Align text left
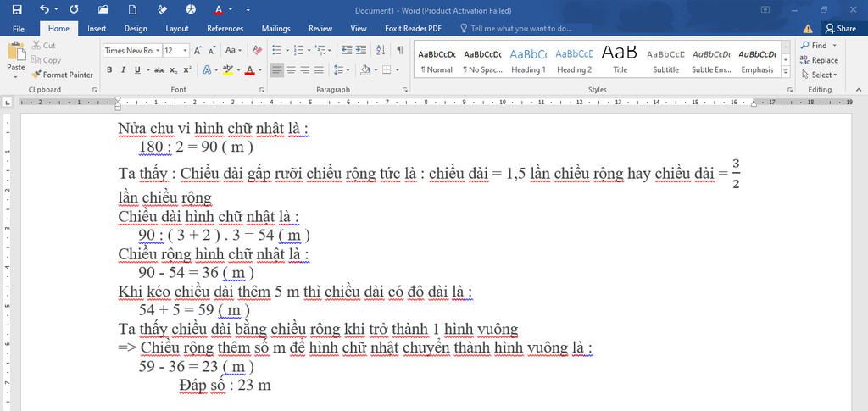 tap(277, 69)
